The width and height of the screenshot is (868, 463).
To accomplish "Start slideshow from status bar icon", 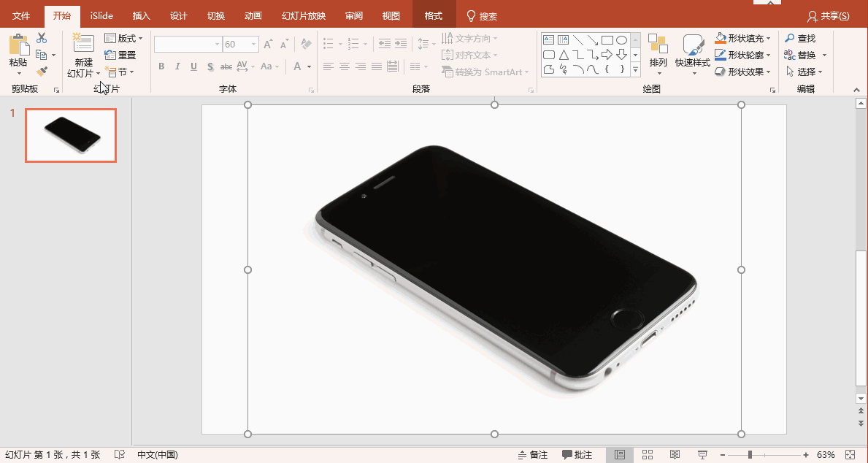I will tap(702, 455).
